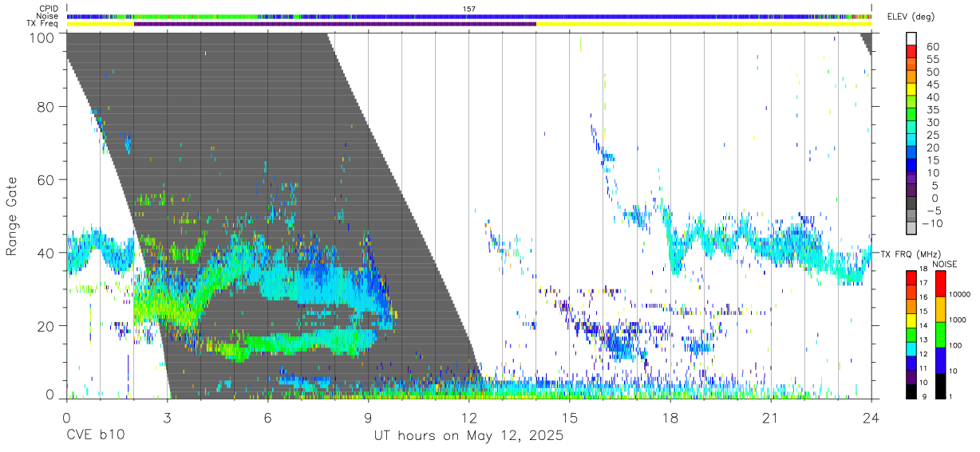Click the elevation label 35
980x452 pixels.
[x=932, y=110]
